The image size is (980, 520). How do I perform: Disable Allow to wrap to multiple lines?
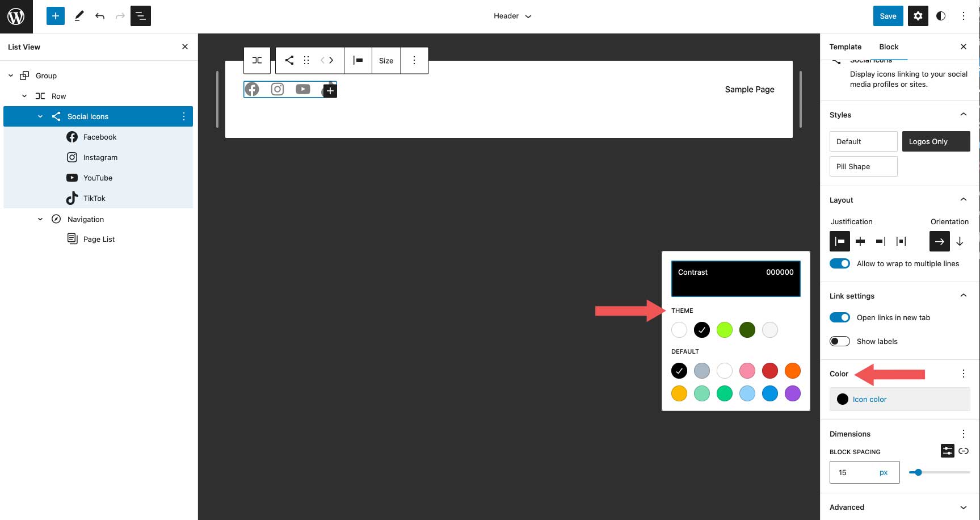(x=840, y=263)
